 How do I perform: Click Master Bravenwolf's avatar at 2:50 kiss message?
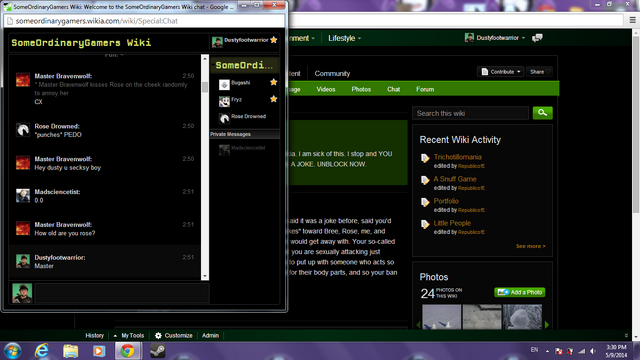(x=23, y=80)
